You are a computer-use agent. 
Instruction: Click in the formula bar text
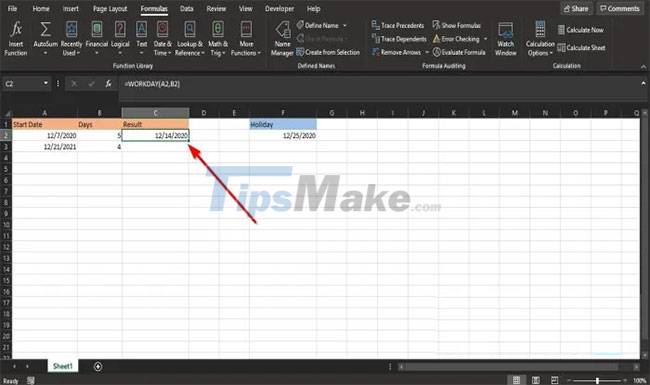[x=152, y=84]
